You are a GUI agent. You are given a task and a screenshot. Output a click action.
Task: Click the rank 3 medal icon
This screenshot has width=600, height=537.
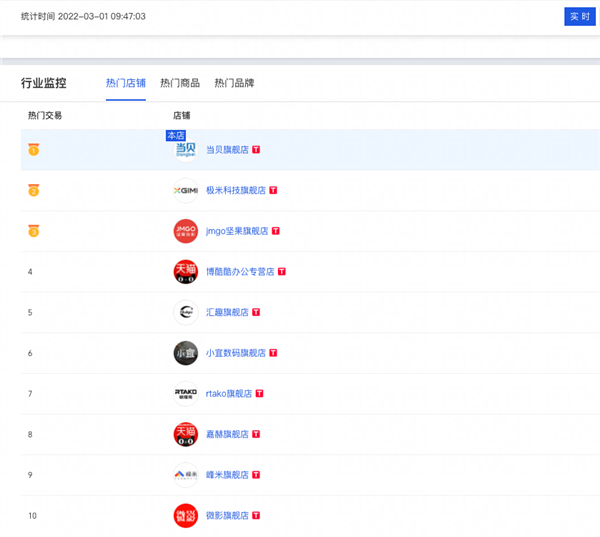(34, 231)
